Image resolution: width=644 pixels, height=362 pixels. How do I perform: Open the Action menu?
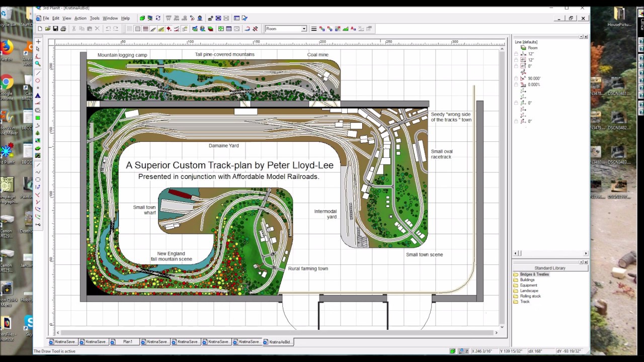[x=80, y=18]
